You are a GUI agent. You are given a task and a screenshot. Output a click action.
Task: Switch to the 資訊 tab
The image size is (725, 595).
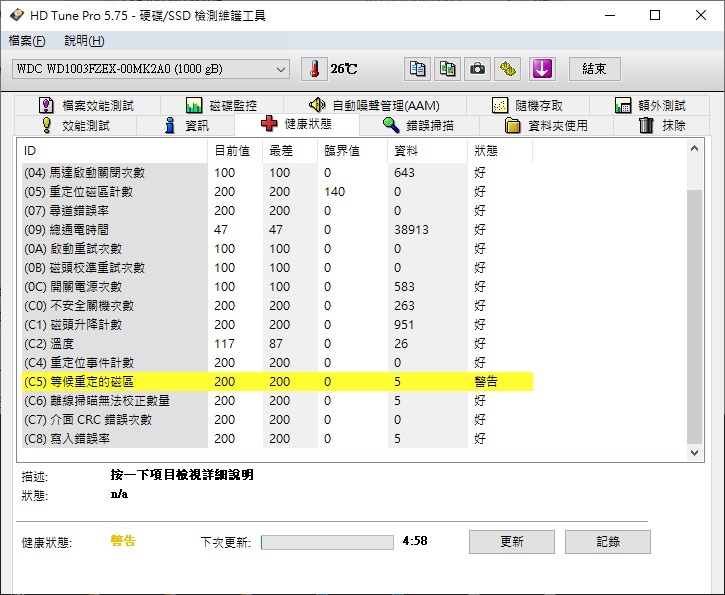[186, 125]
